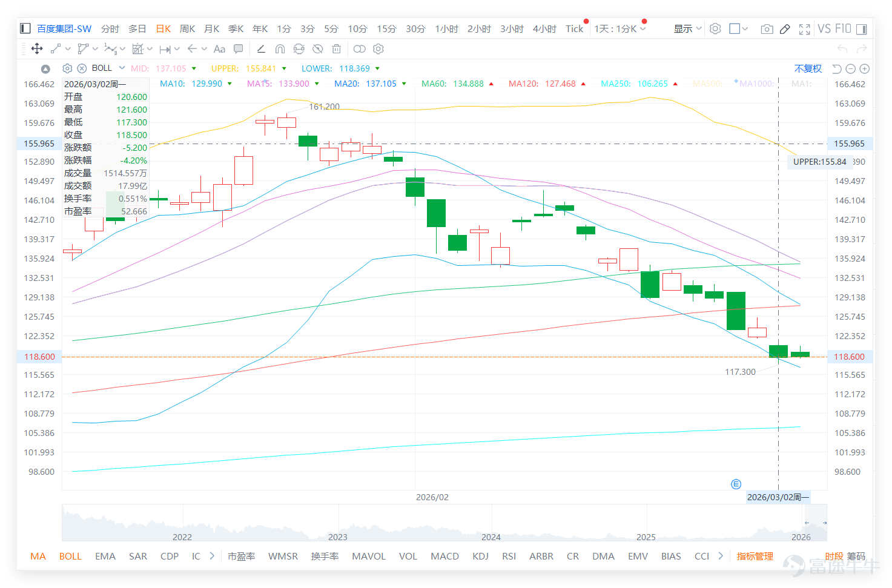Select the Fibonacci measurement tool icon
The width and height of the screenshot is (892, 588).
pyautogui.click(x=138, y=49)
